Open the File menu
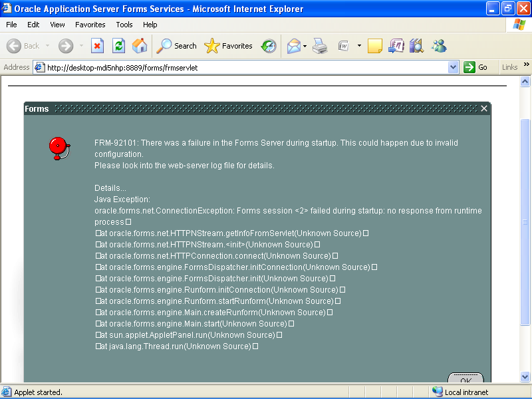Screen dimensions: 532x399 (x=11, y=25)
